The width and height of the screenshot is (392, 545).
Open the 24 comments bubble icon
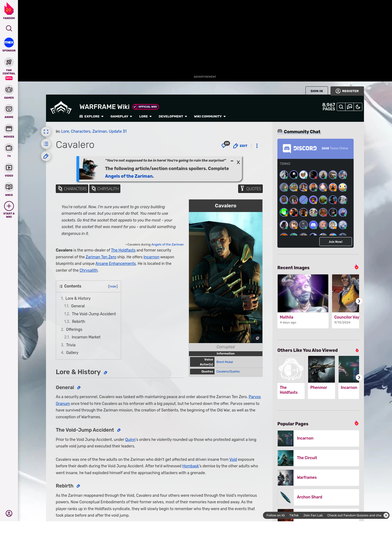(x=225, y=145)
